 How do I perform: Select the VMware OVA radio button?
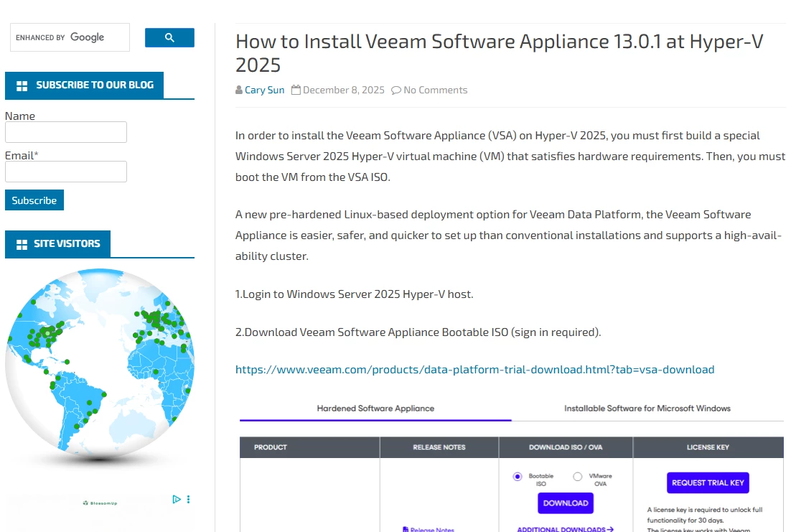coord(578,477)
